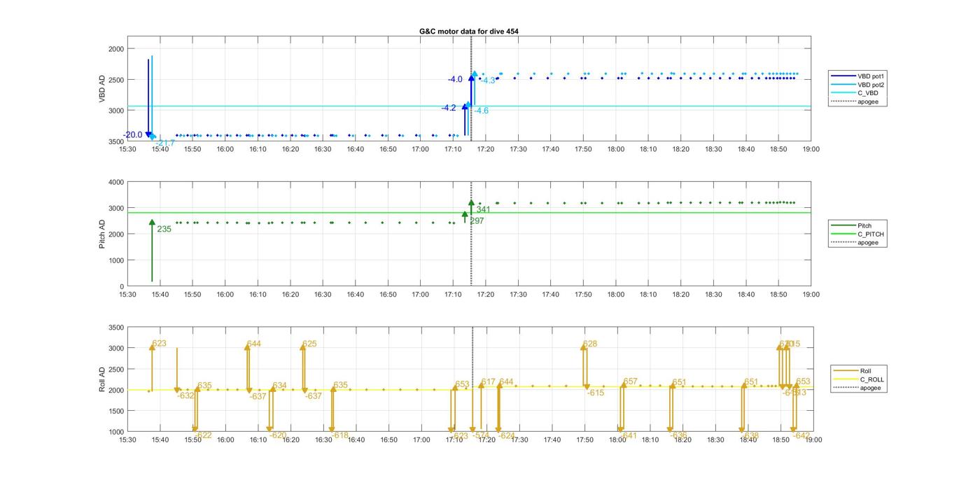Click the '623' roll data label
The width and height of the screenshot is (980, 485).
pyautogui.click(x=159, y=343)
